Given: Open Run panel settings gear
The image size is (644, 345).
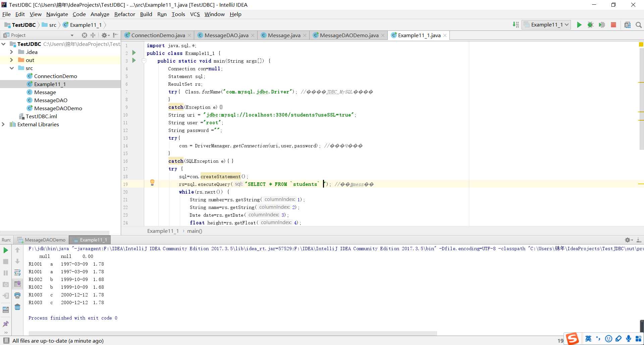Looking at the screenshot, I should point(628,240).
